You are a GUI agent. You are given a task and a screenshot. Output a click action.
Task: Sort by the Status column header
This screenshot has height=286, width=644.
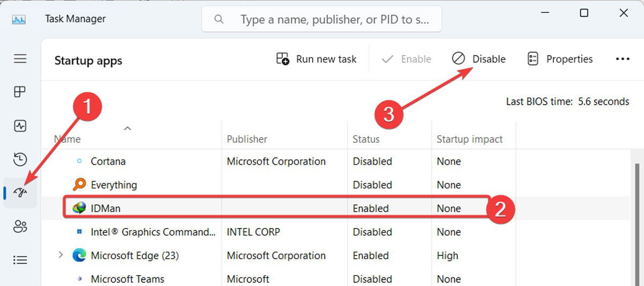tap(366, 139)
